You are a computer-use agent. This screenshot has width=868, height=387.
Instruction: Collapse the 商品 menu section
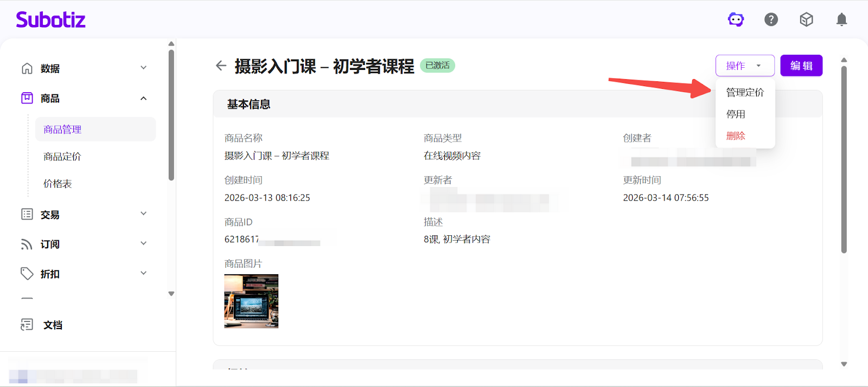click(143, 98)
